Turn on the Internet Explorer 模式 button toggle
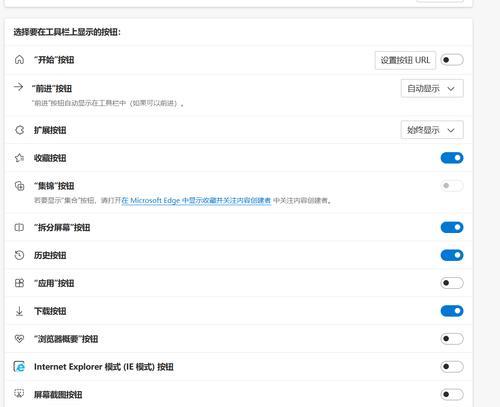This screenshot has width=500, height=407. click(452, 367)
